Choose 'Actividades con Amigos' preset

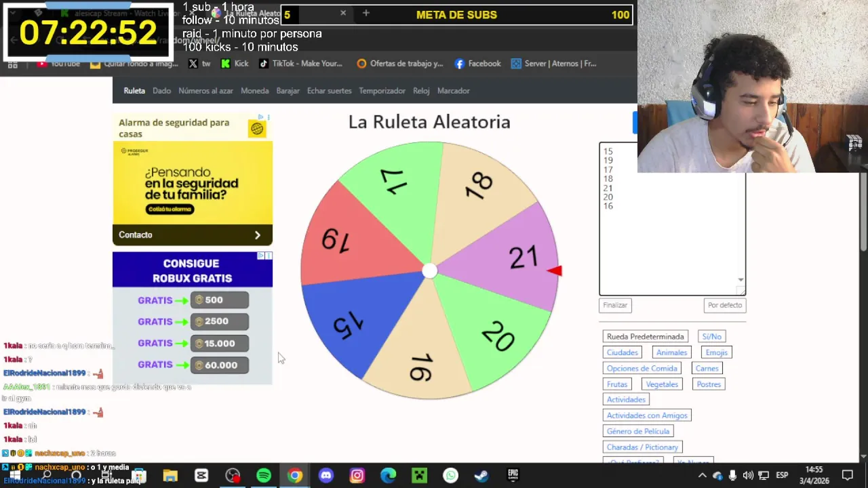(647, 415)
